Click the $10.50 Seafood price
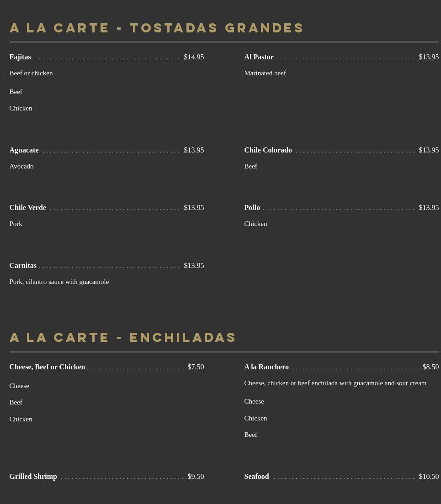Screen dimensions: 441x504 [429, 477]
